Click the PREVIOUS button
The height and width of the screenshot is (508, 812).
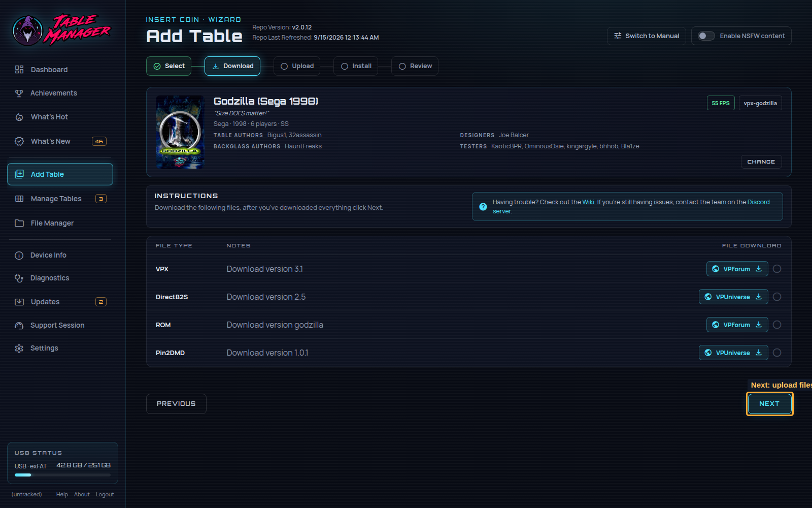tap(176, 404)
